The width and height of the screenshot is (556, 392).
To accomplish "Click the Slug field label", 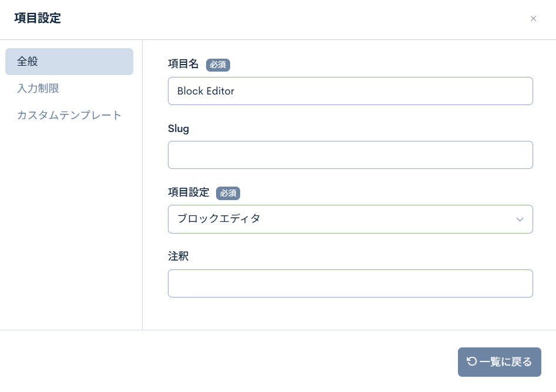I will pos(178,129).
